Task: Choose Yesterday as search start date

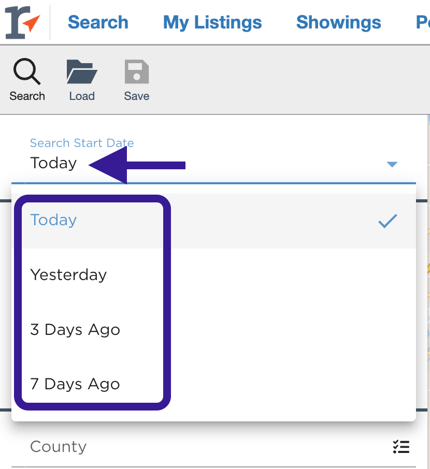Action: pyautogui.click(x=214, y=275)
